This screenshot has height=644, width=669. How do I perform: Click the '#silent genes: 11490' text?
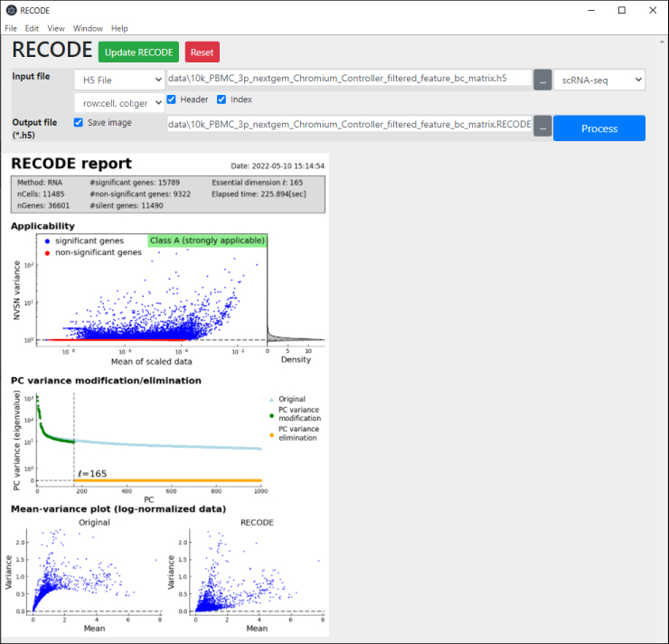[x=127, y=205]
